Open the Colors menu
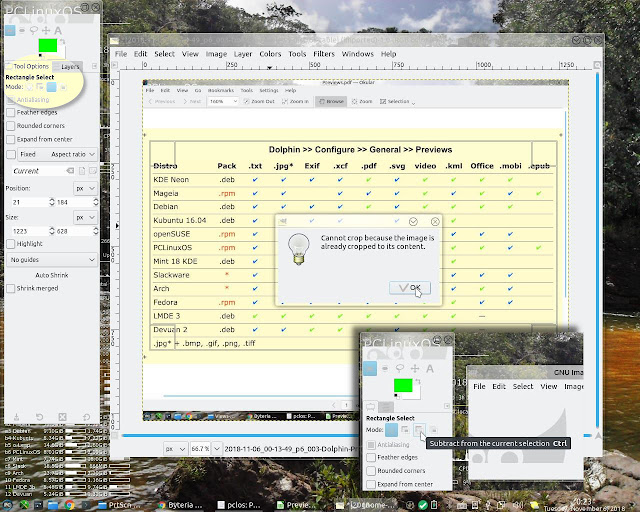 point(270,54)
